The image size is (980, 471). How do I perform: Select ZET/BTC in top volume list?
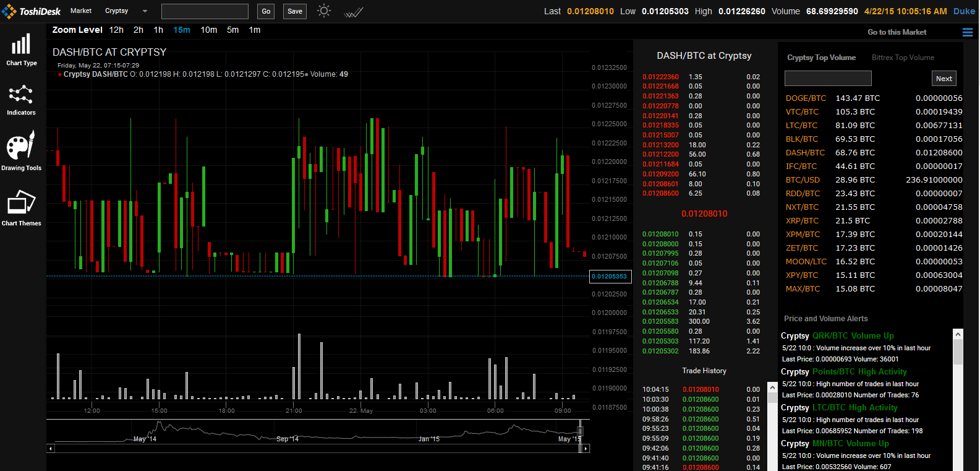(x=802, y=248)
